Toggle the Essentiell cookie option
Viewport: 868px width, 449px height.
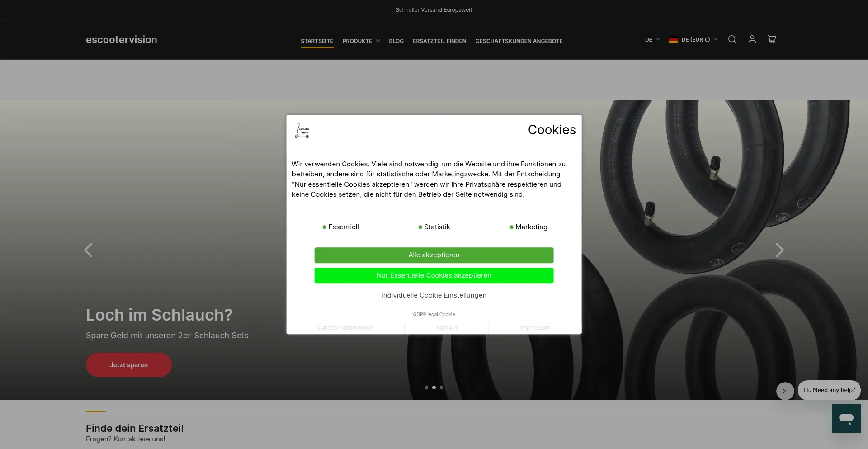click(x=340, y=227)
